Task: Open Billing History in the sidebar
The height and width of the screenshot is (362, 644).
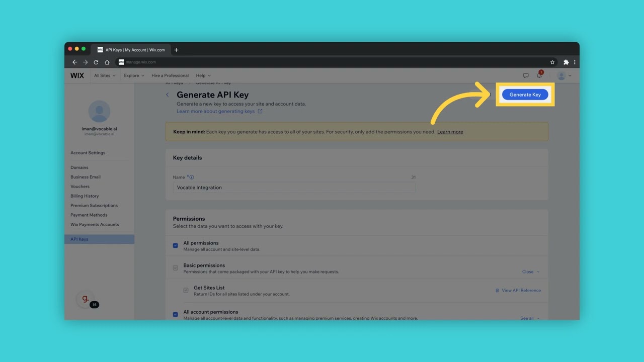Action: point(85,196)
